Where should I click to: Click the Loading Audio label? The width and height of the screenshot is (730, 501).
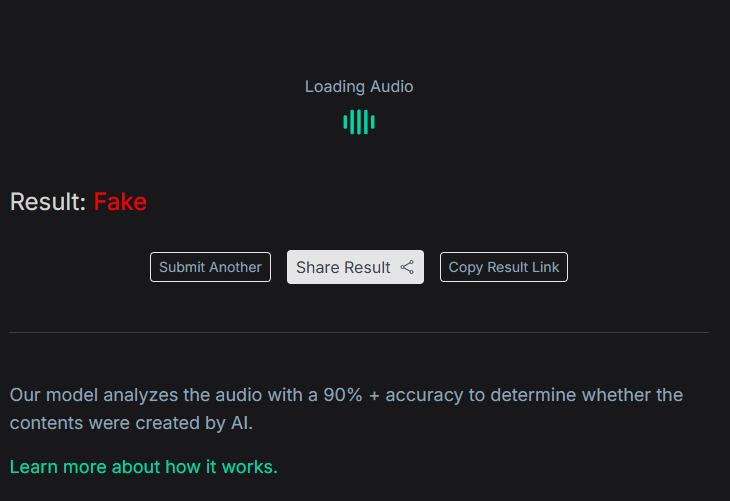click(x=359, y=87)
